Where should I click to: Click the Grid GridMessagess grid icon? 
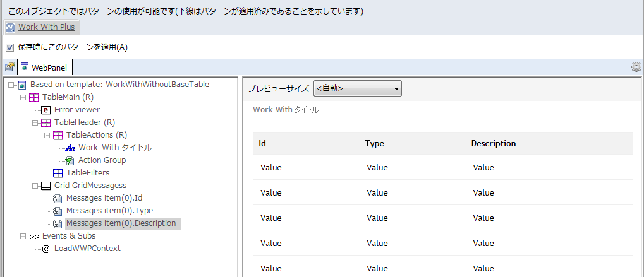click(x=46, y=186)
